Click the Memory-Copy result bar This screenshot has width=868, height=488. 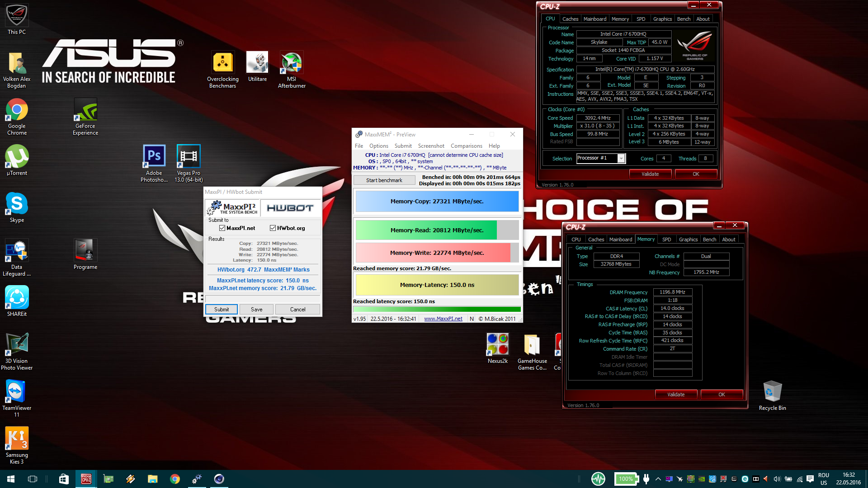pos(437,202)
